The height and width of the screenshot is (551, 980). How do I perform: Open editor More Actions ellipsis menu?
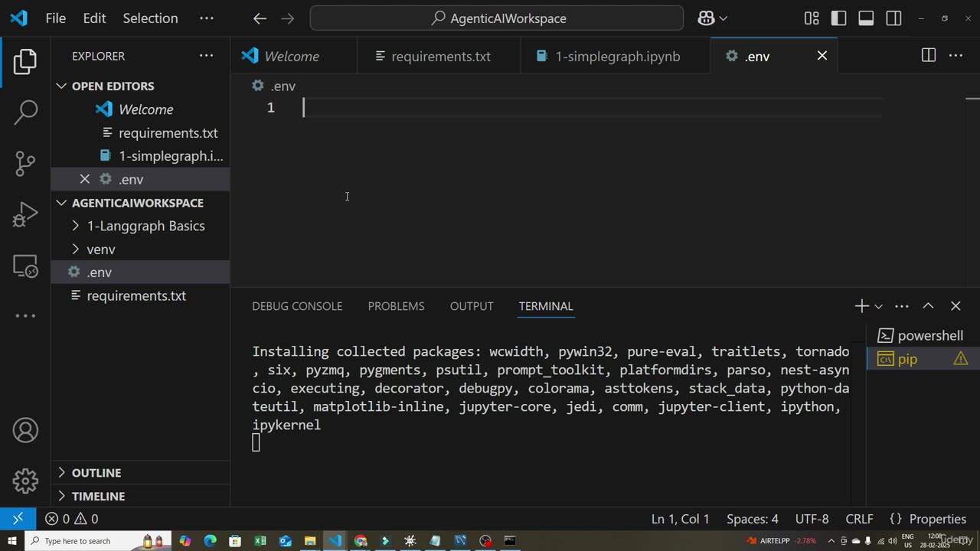click(x=955, y=56)
